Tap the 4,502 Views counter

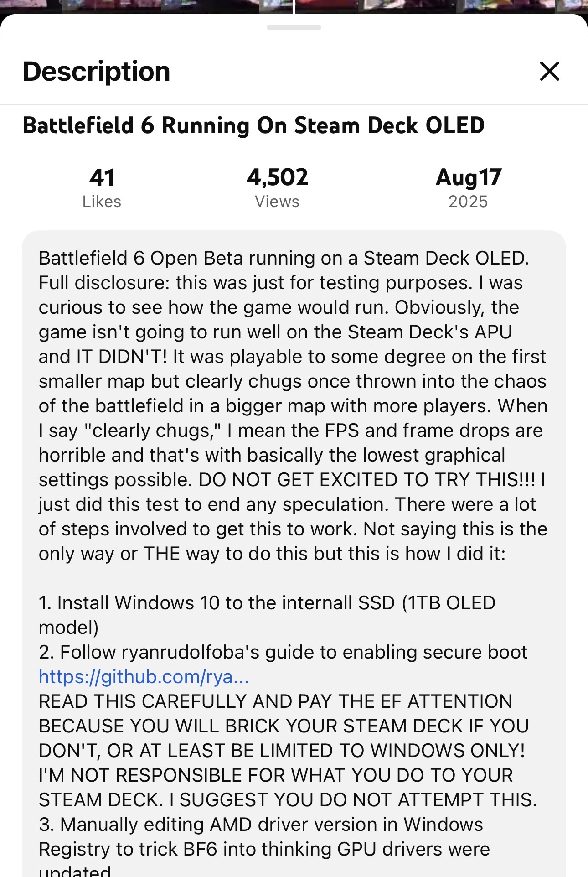pyautogui.click(x=277, y=187)
